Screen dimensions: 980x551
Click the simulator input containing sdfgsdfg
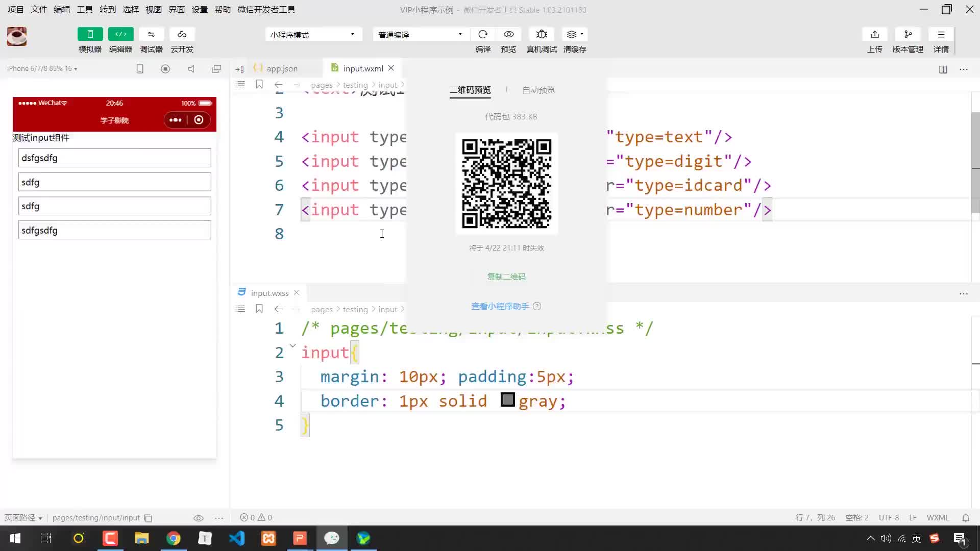(x=114, y=230)
